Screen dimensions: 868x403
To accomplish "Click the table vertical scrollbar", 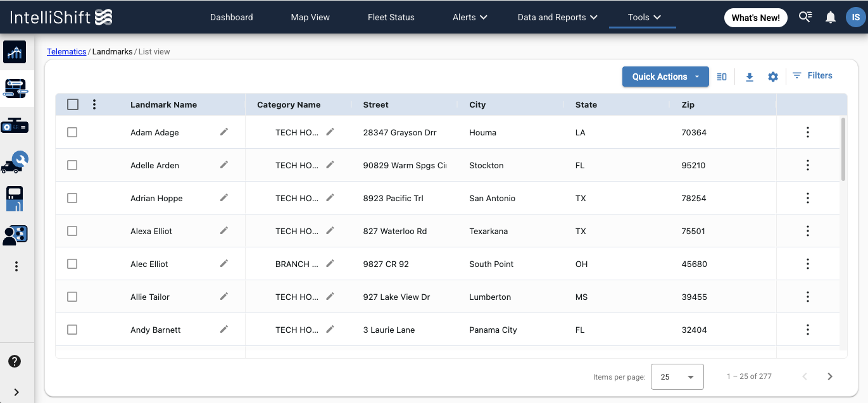I will point(843,149).
